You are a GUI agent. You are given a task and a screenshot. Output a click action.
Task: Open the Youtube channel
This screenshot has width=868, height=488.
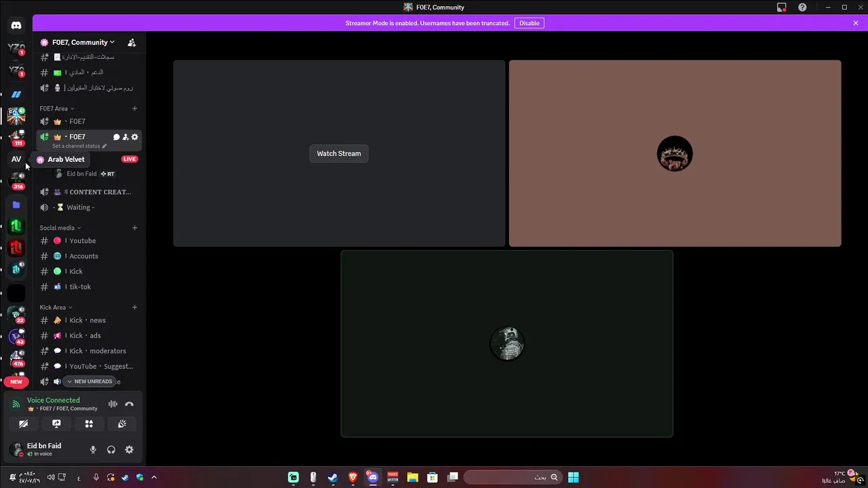(x=88, y=241)
